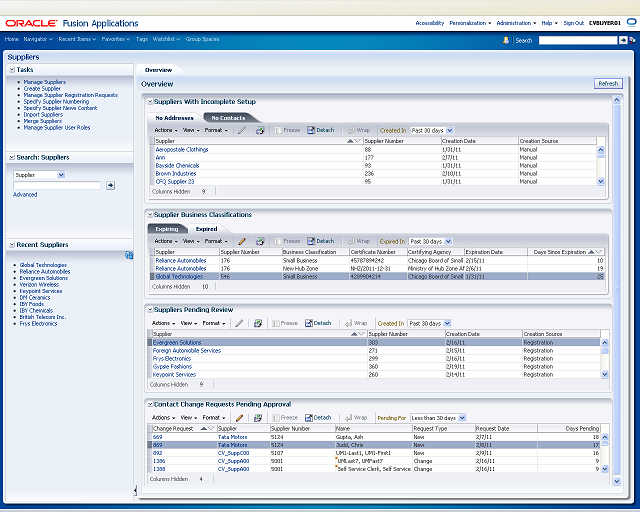Open the Create Supplier task link

pyautogui.click(x=42, y=89)
